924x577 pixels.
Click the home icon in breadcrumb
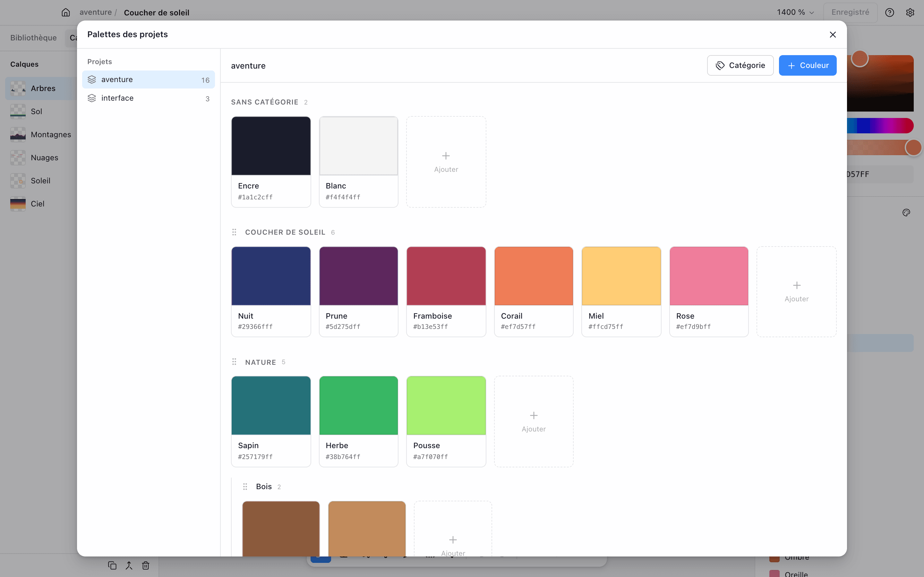66,12
